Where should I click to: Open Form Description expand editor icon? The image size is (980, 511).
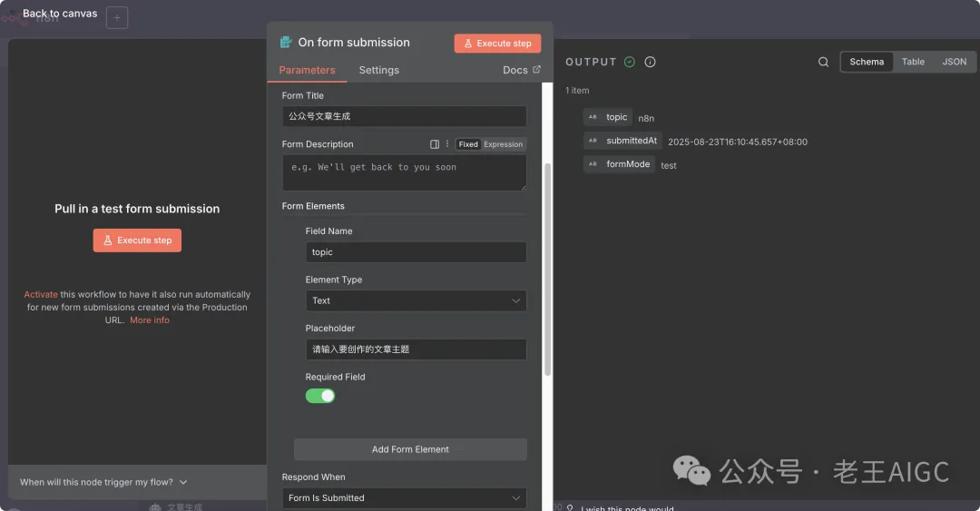[435, 143]
